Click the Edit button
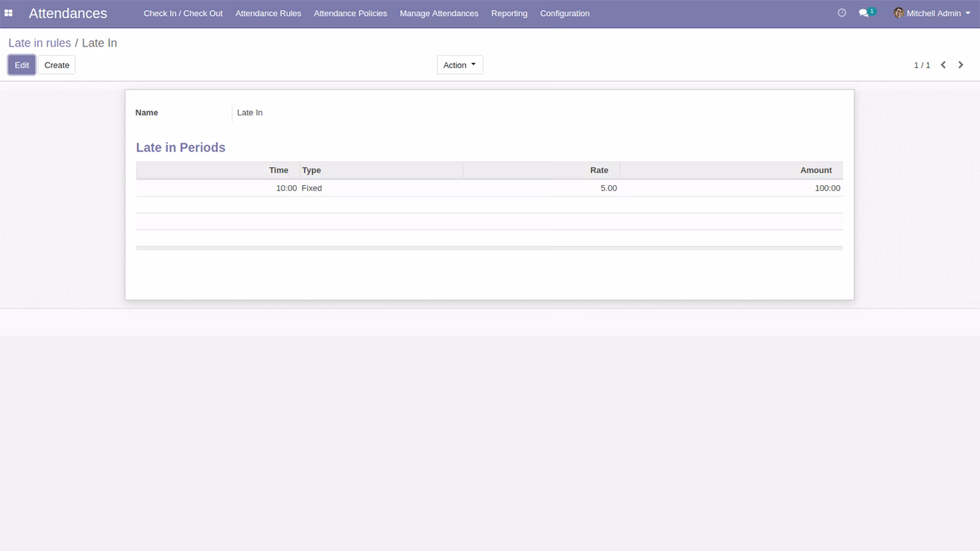Image resolution: width=980 pixels, height=551 pixels. tap(22, 65)
